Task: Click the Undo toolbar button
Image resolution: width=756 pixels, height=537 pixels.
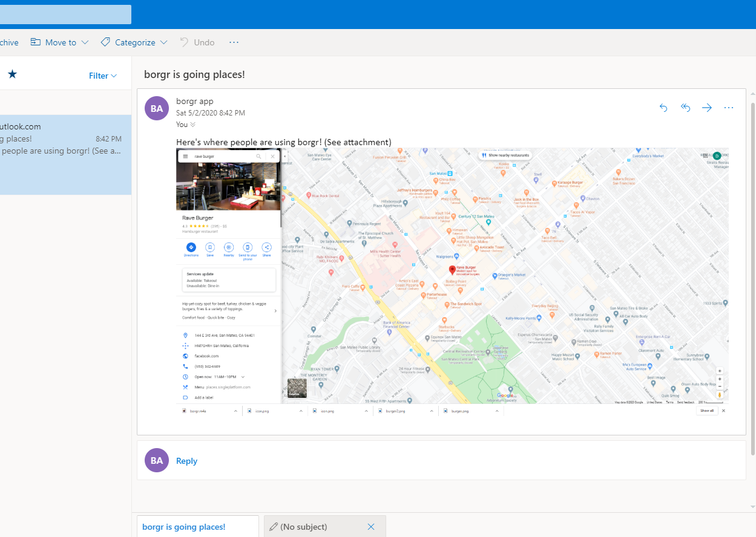Action: point(197,42)
